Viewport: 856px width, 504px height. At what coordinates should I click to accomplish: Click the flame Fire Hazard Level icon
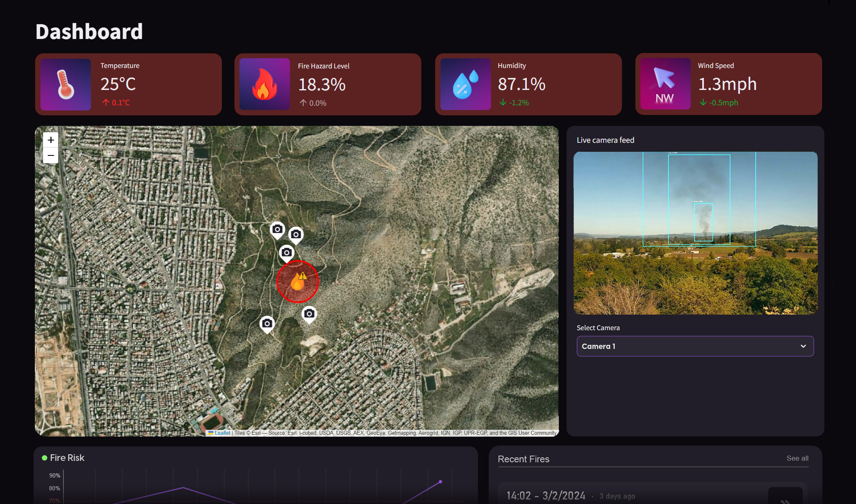point(264,85)
